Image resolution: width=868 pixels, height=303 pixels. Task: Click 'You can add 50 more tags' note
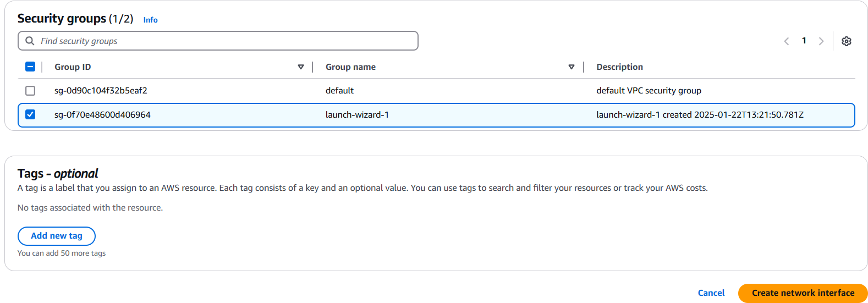point(62,254)
